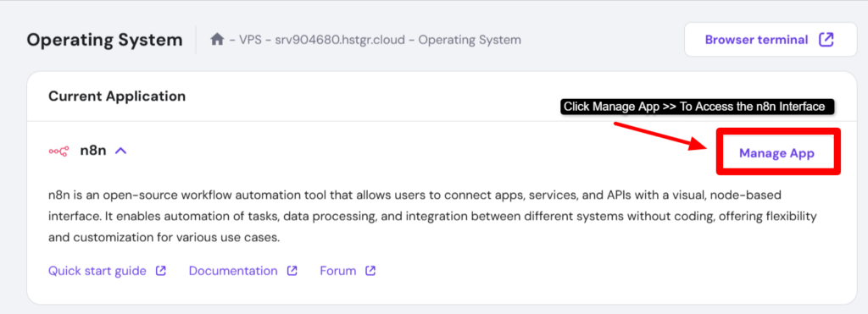Open the Forum link
Viewport: 868px width, 314px height.
pos(337,271)
